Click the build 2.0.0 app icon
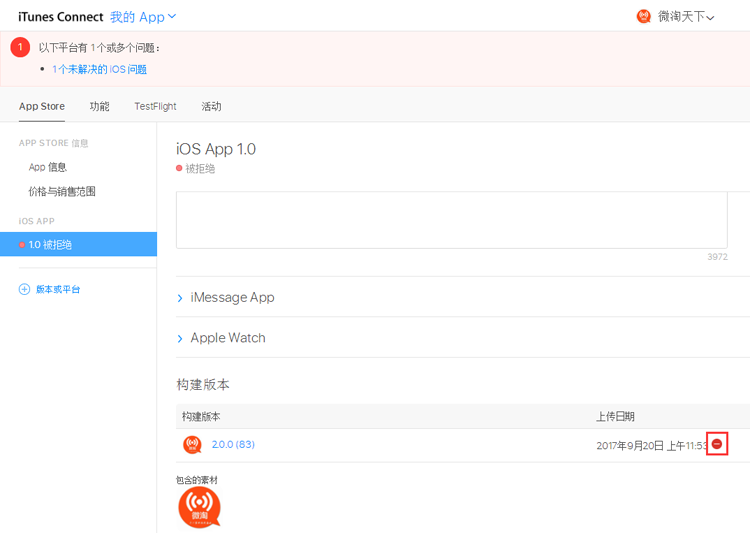The height and width of the screenshot is (533, 750). 192,444
